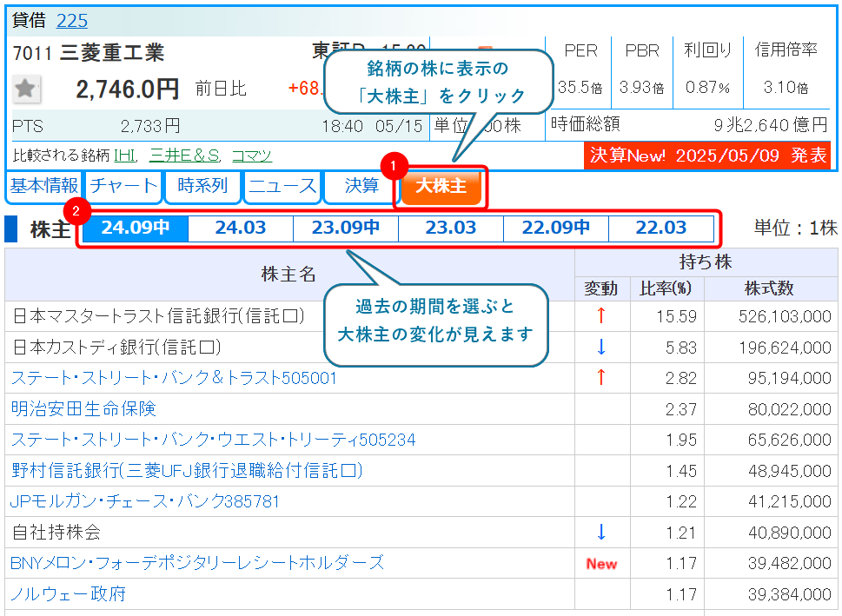This screenshot has width=842, height=616.
Task: Select the 大株主 tab
Action: coord(441,186)
